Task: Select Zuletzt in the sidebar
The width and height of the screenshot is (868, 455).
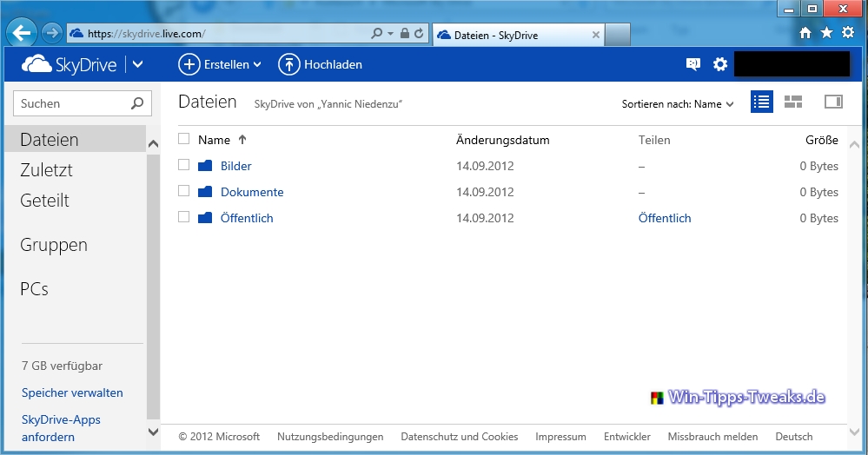Action: click(47, 170)
